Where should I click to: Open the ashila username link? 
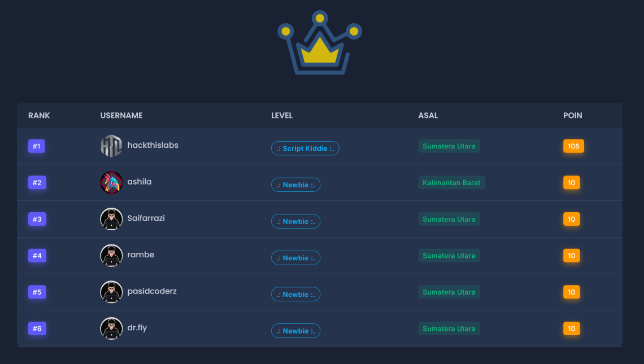click(139, 182)
